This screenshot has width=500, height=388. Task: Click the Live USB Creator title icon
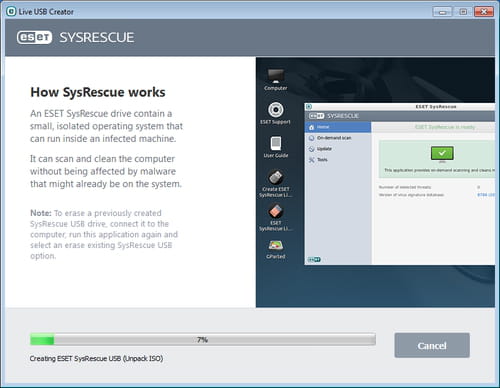[x=11, y=12]
